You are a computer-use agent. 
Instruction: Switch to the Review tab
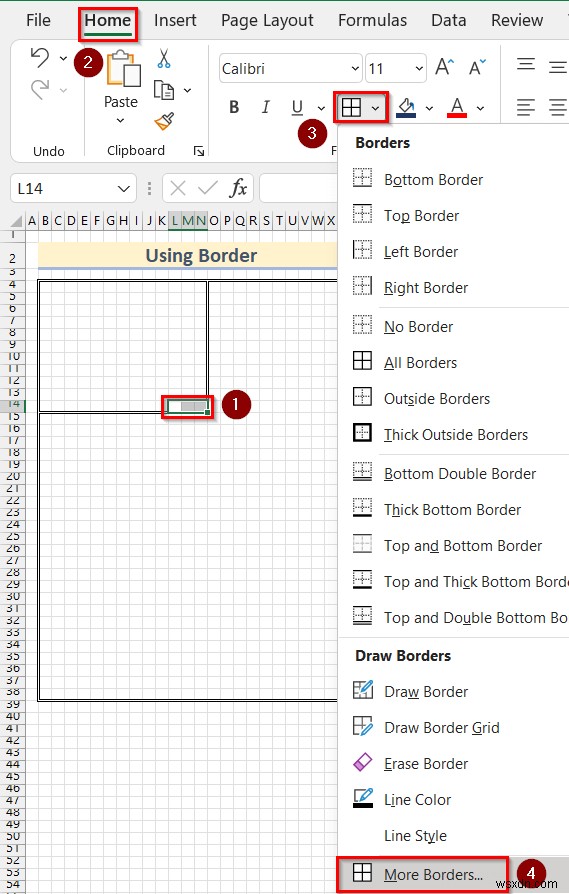click(517, 21)
